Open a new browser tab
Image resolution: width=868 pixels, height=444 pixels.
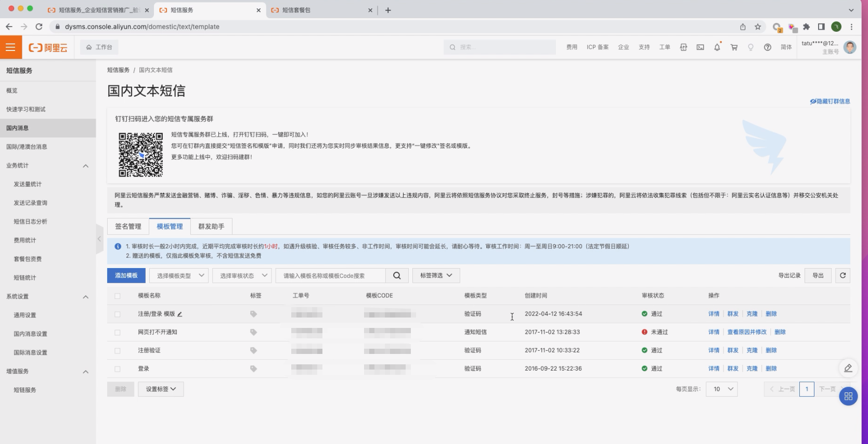(x=388, y=10)
